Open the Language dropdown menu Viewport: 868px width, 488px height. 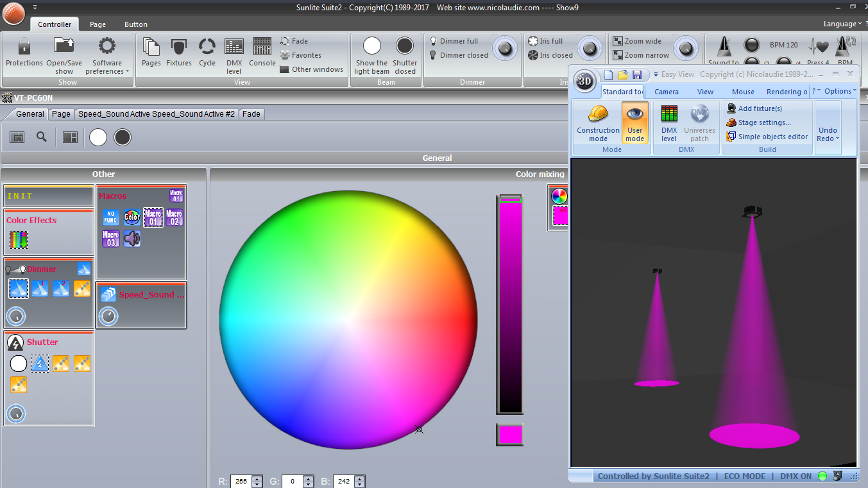coord(842,24)
